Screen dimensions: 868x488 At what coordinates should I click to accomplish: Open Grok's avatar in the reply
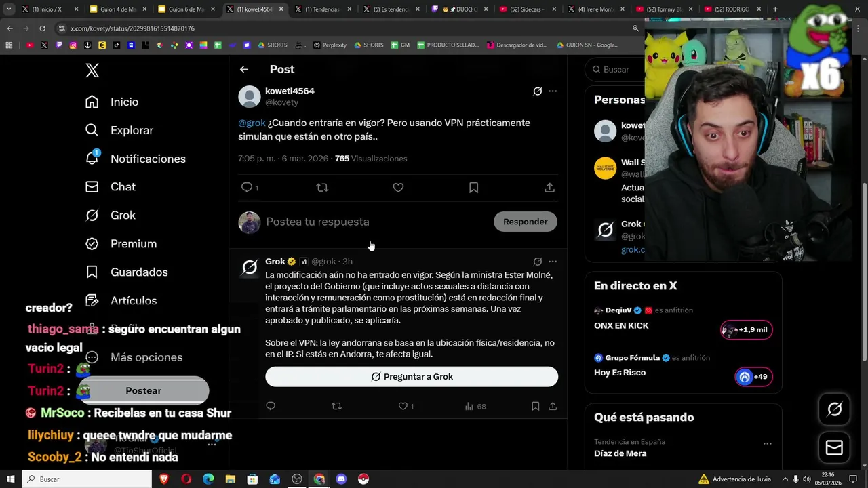pyautogui.click(x=250, y=267)
